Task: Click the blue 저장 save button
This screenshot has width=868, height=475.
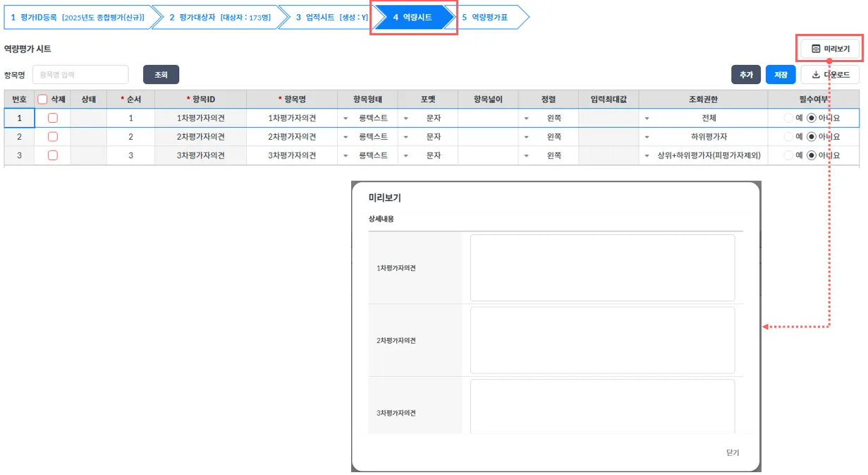Action: [x=781, y=75]
